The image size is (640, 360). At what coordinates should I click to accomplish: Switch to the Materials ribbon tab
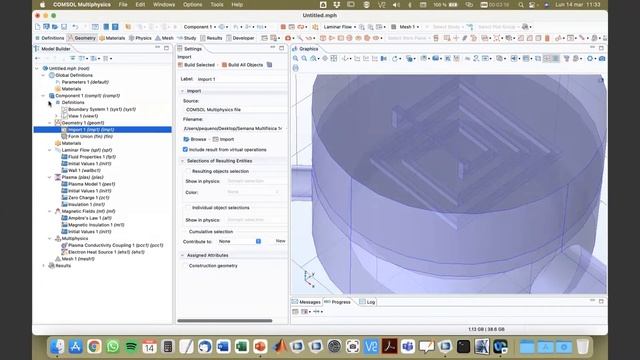(x=112, y=38)
